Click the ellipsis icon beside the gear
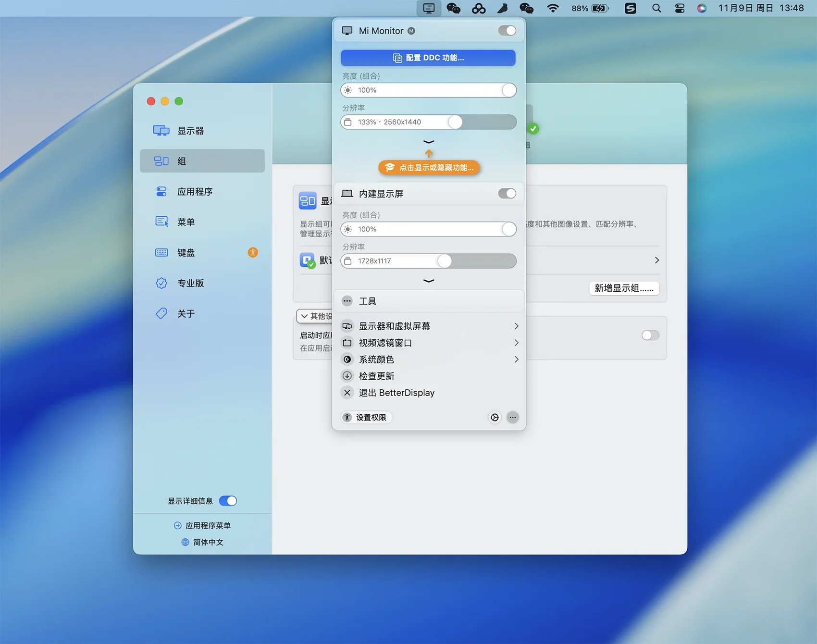The image size is (817, 644). coord(513,417)
